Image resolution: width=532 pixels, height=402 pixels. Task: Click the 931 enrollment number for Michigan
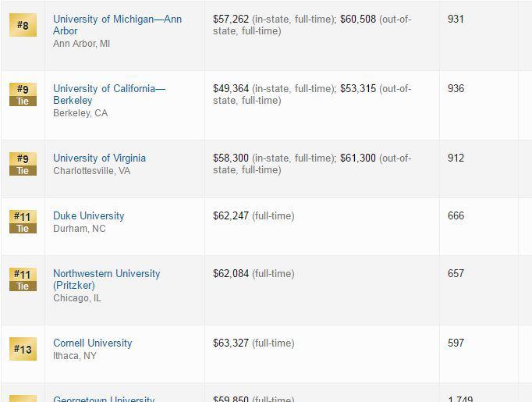coord(456,19)
